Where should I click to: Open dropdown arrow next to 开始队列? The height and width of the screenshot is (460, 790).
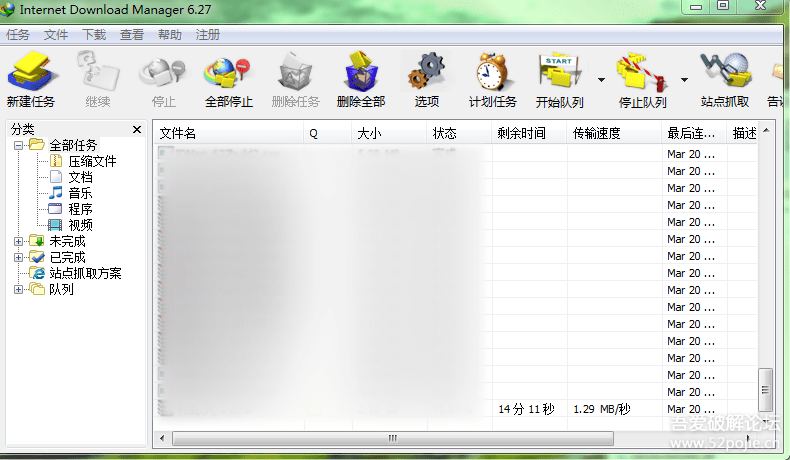point(601,80)
